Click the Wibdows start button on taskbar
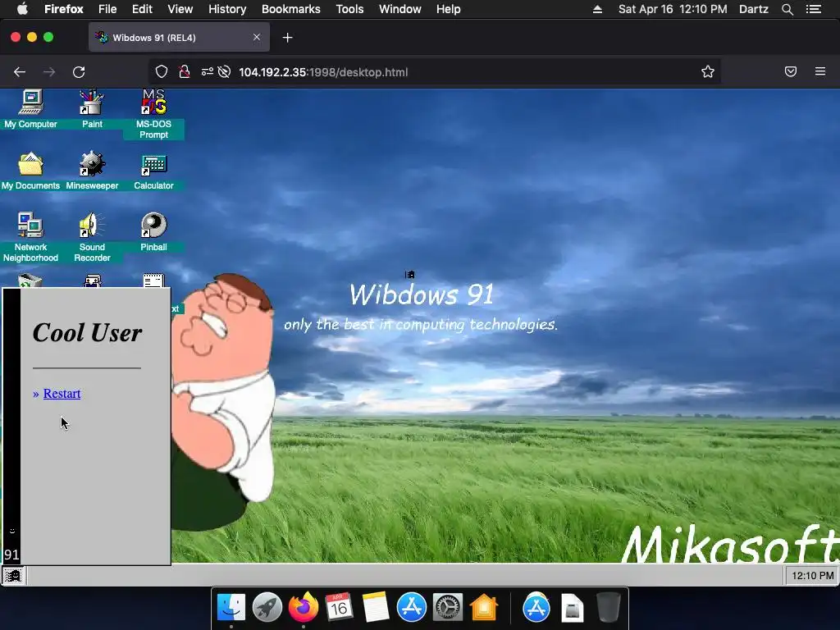This screenshot has width=840, height=630. tap(13, 575)
